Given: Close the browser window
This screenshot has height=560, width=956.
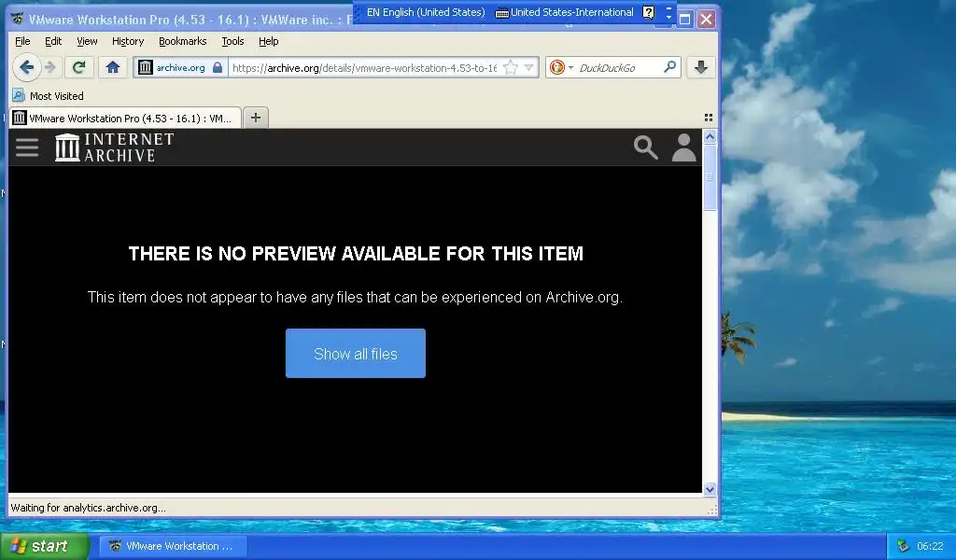Looking at the screenshot, I should [x=706, y=20].
